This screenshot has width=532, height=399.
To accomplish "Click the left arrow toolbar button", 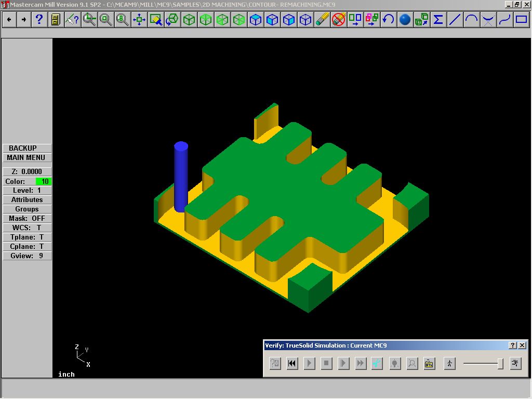I will pyautogui.click(x=9, y=20).
